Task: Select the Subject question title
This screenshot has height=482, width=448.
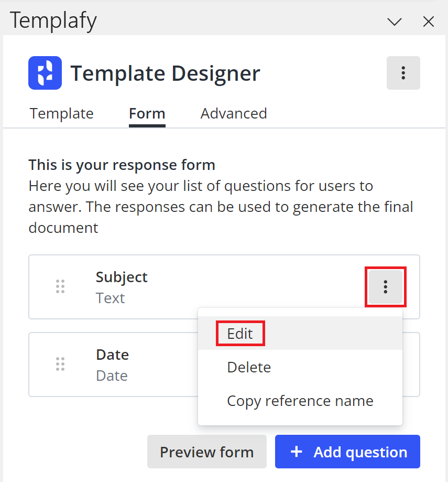Action: coord(122,277)
